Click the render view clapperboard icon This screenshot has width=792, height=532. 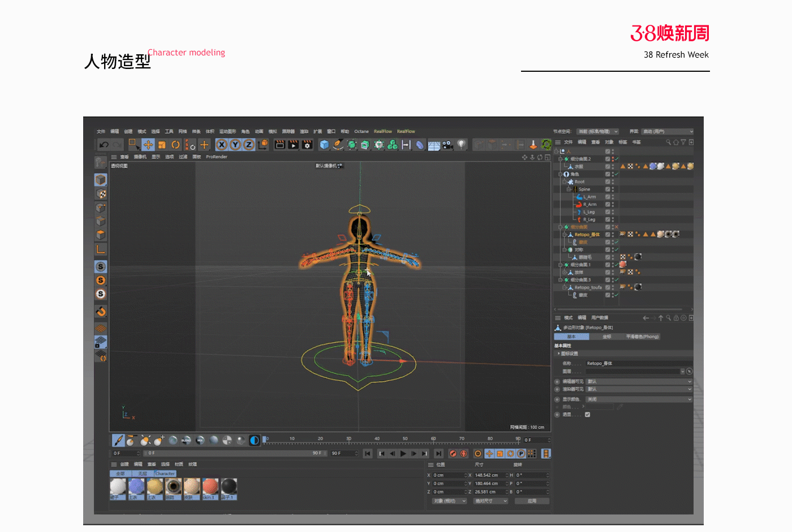279,145
